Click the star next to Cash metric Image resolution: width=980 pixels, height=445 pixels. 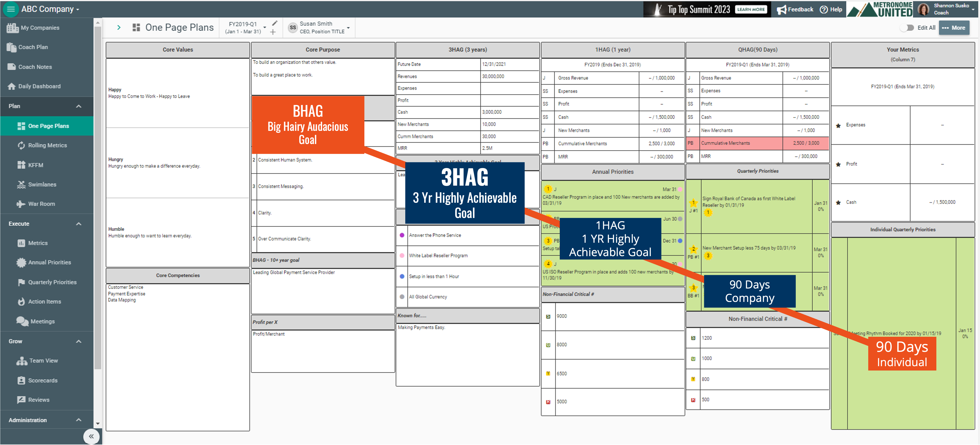(838, 202)
